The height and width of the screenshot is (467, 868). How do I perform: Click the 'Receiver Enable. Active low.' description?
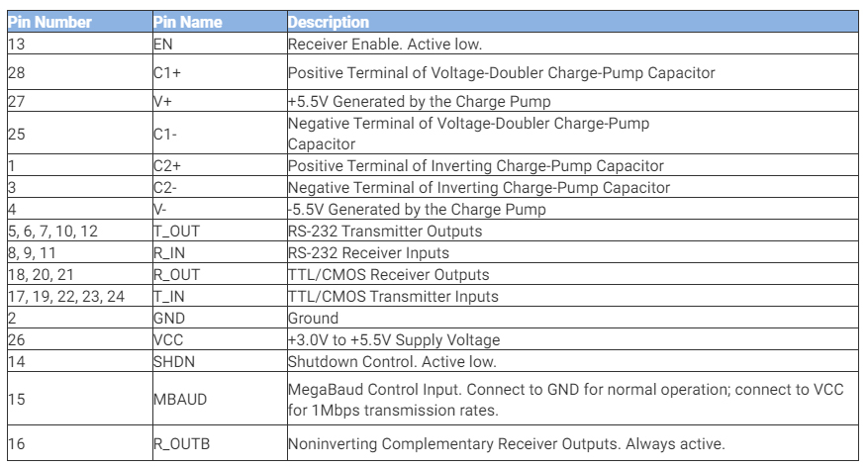click(384, 45)
